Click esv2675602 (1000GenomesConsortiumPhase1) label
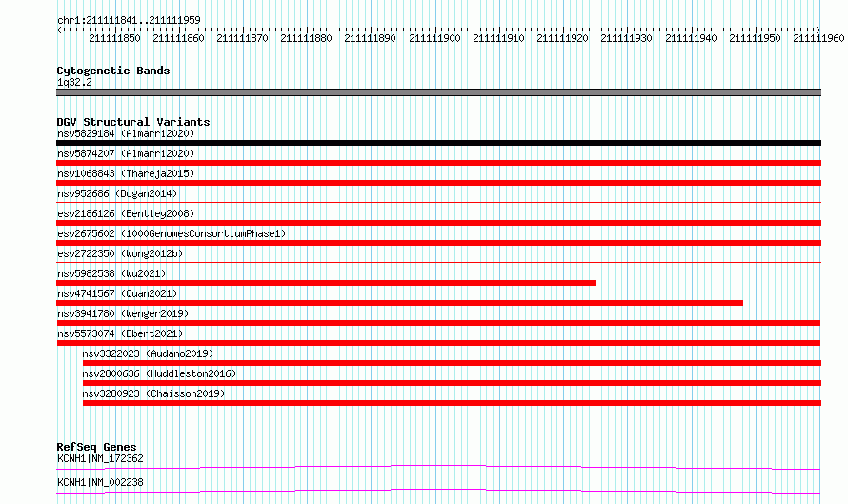 pos(172,233)
